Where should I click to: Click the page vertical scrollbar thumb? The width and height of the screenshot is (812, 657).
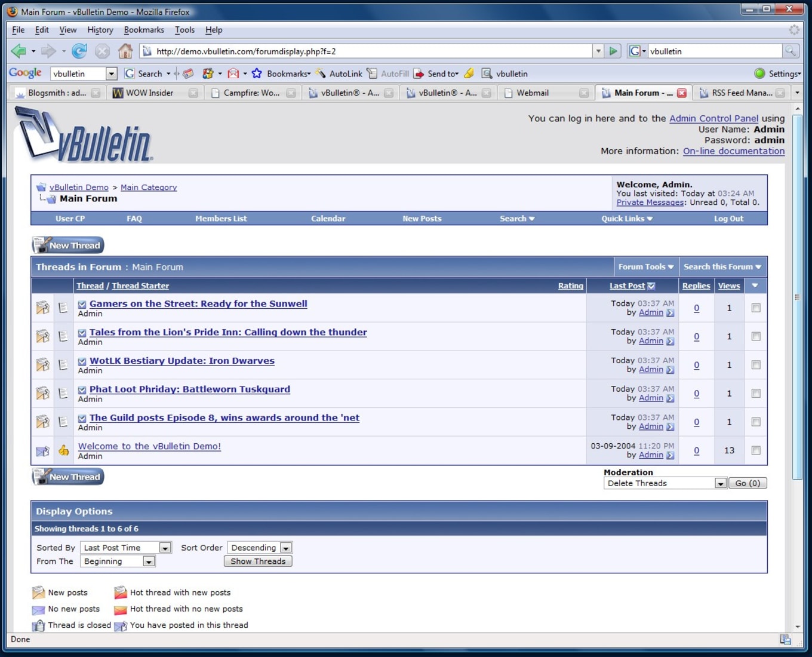pos(797,297)
